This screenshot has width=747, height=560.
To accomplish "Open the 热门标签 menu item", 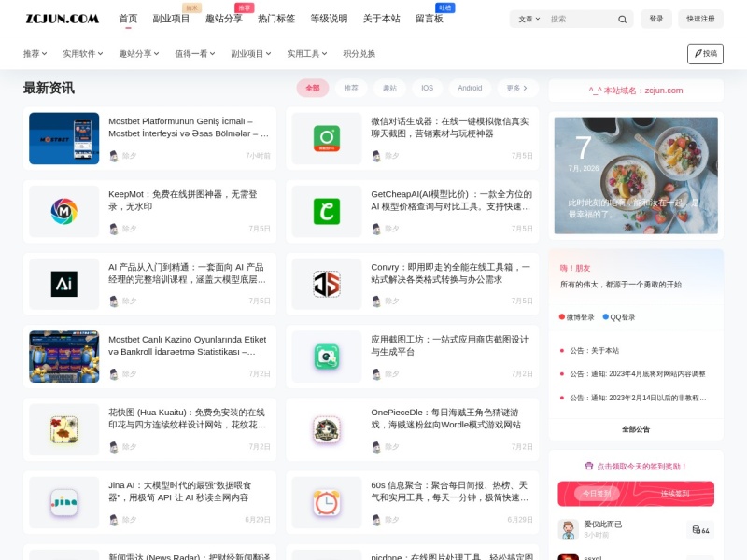I will (276, 19).
